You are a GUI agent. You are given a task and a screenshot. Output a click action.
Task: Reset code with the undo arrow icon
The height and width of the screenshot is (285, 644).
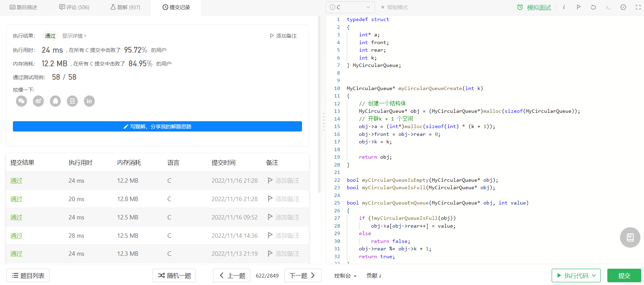tap(593, 7)
